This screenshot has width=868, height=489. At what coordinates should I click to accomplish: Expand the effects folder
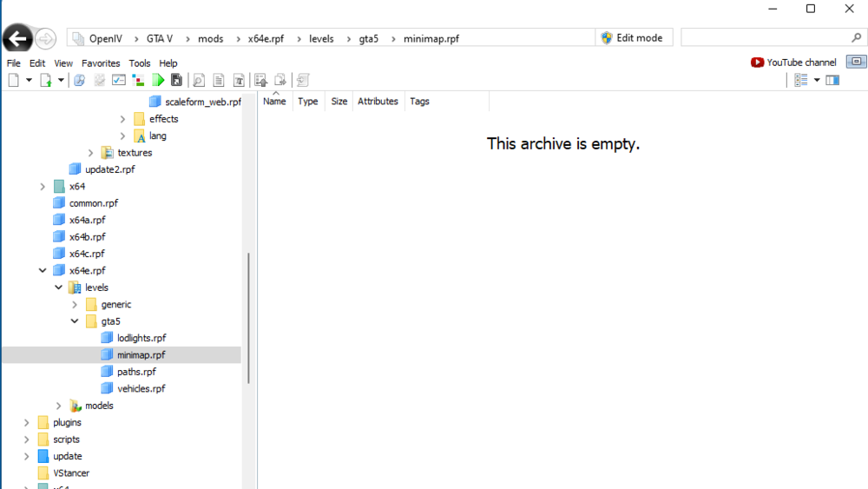tap(123, 119)
